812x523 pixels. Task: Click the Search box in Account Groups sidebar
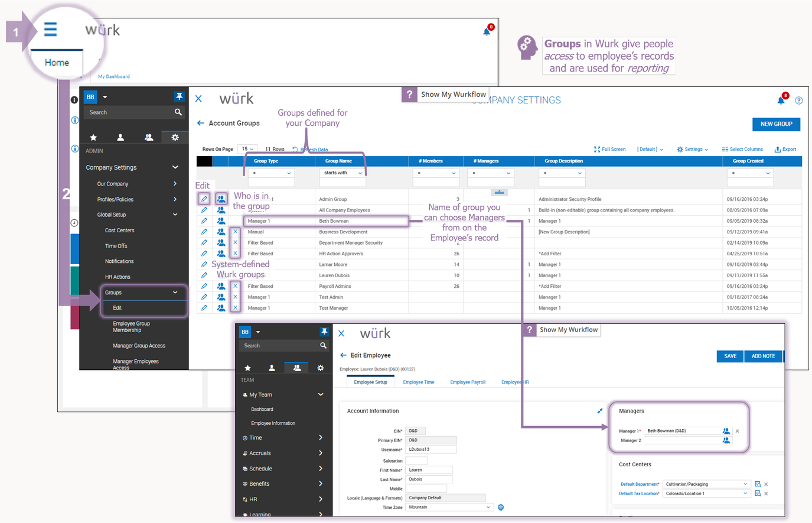(x=135, y=112)
